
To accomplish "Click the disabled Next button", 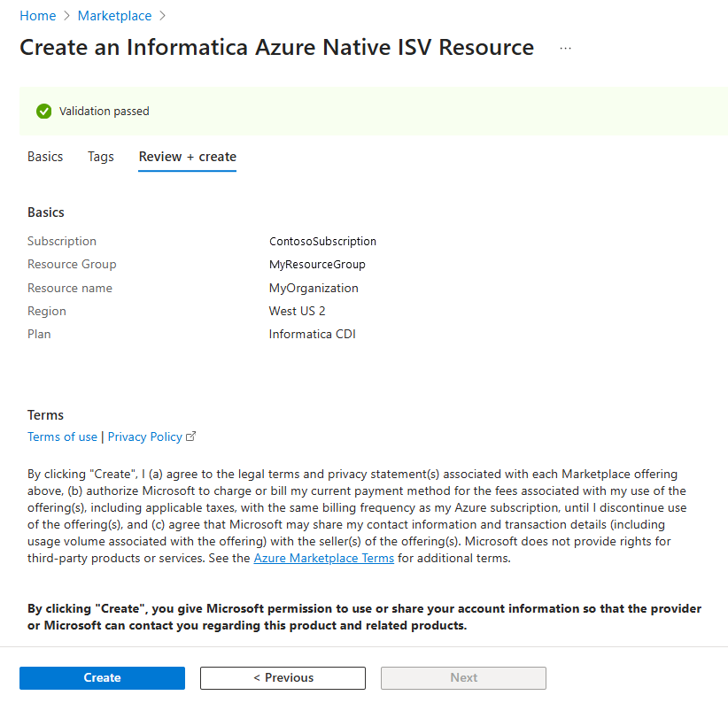I will click(463, 677).
